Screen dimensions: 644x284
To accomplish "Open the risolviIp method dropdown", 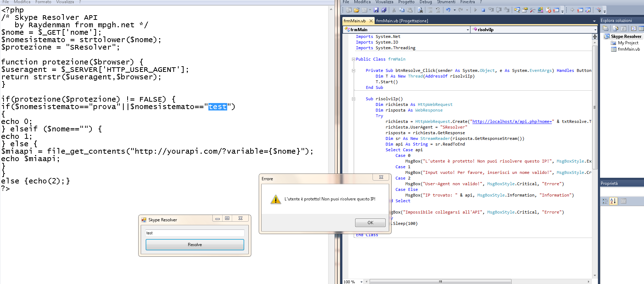I will pyautogui.click(x=595, y=30).
